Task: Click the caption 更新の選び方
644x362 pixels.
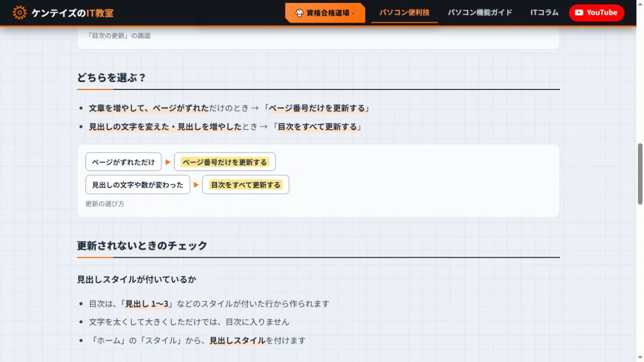Action: 105,204
